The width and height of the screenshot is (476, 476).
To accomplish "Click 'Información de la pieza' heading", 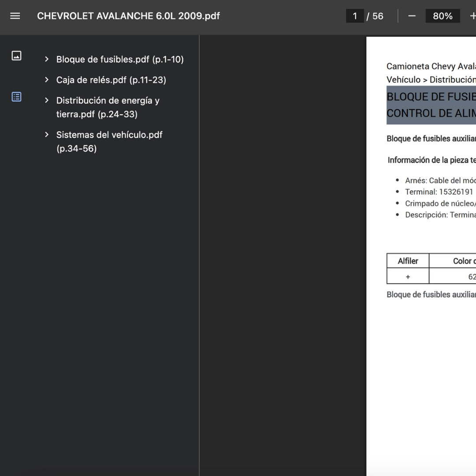I will click(x=431, y=160).
